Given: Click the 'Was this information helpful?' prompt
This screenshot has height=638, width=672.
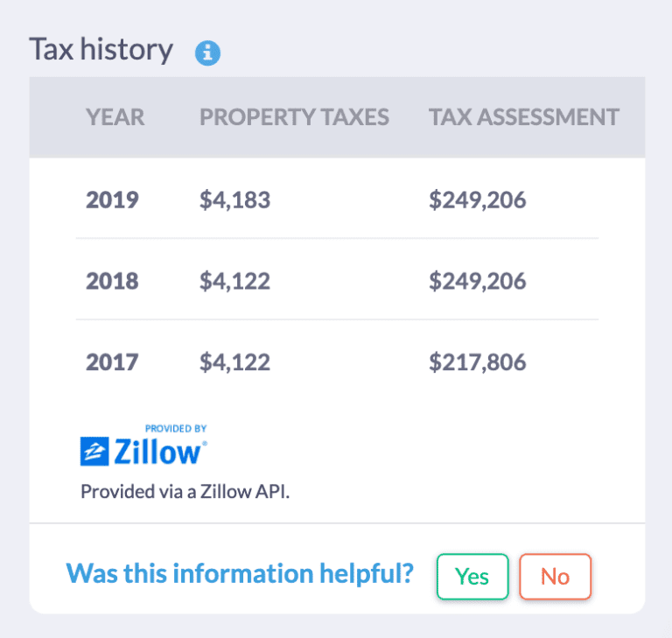Looking at the screenshot, I should (x=240, y=574).
